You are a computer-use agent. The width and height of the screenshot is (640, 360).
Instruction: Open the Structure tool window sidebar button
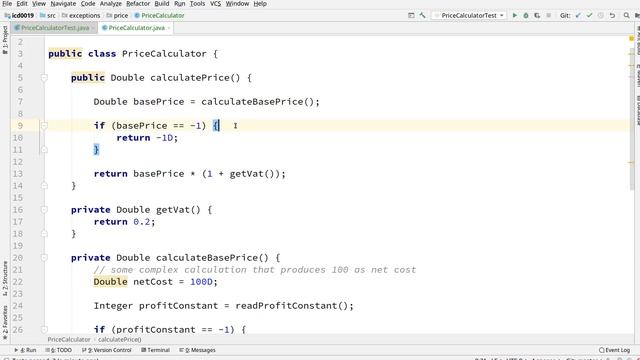coord(5,278)
